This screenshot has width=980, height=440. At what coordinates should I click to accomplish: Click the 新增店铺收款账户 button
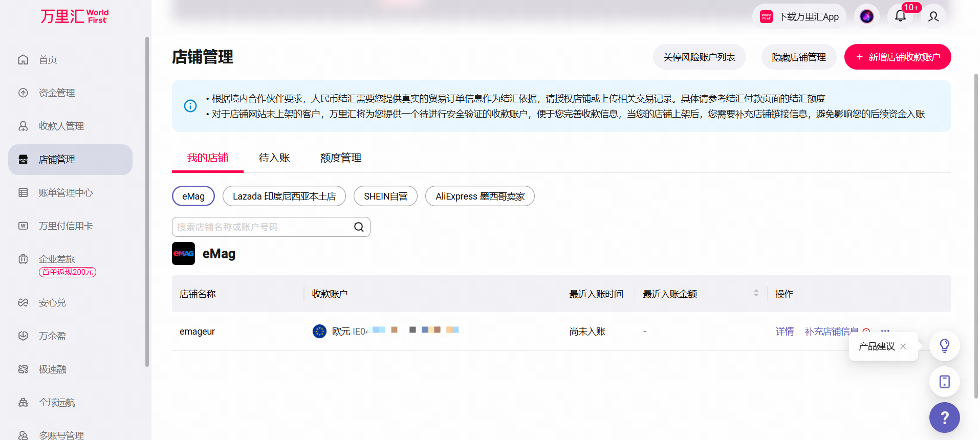[x=898, y=57]
